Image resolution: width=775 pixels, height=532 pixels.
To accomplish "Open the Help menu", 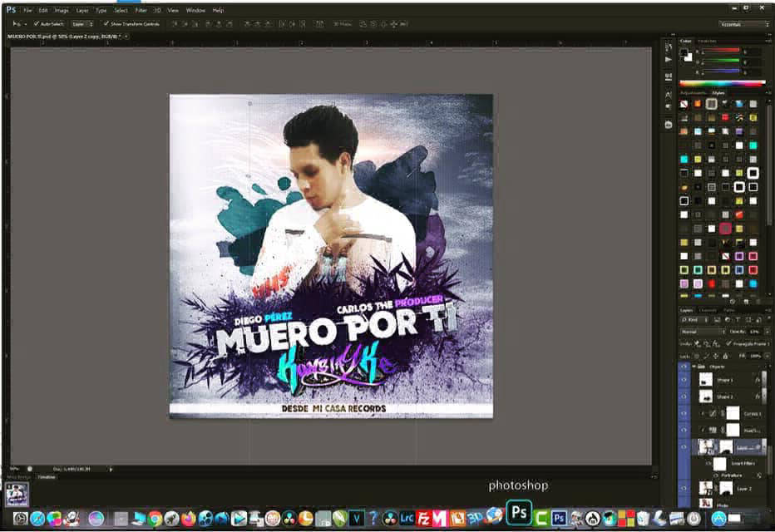I will click(218, 10).
